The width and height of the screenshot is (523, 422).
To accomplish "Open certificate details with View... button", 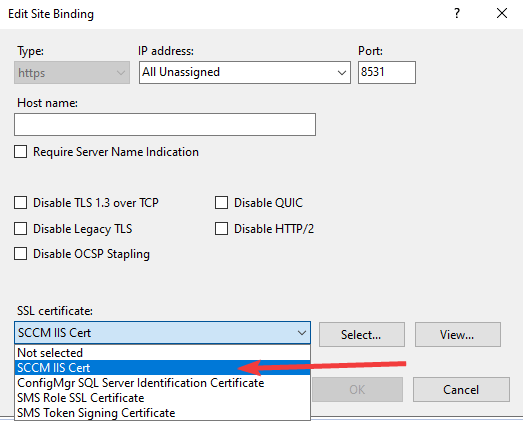I will [458, 335].
